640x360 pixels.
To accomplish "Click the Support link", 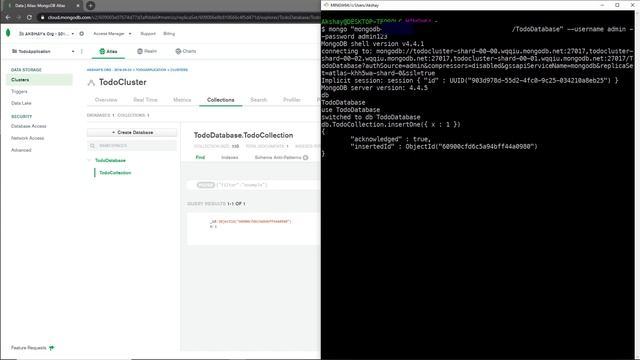I will [148, 33].
